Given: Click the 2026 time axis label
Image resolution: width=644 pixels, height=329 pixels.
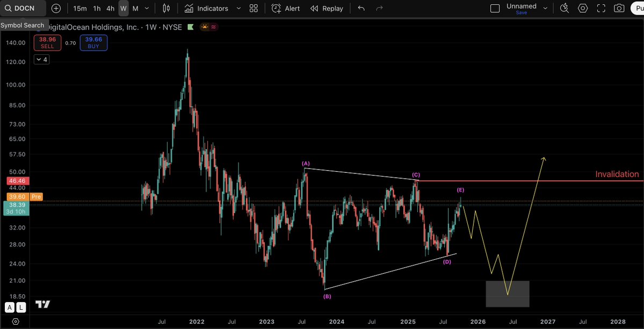Looking at the screenshot, I should 477,322.
